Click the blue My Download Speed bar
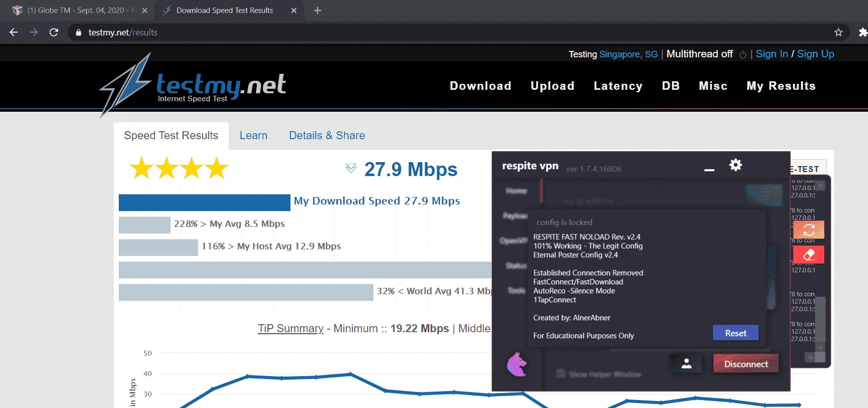Image resolution: width=868 pixels, height=408 pixels. (x=205, y=203)
